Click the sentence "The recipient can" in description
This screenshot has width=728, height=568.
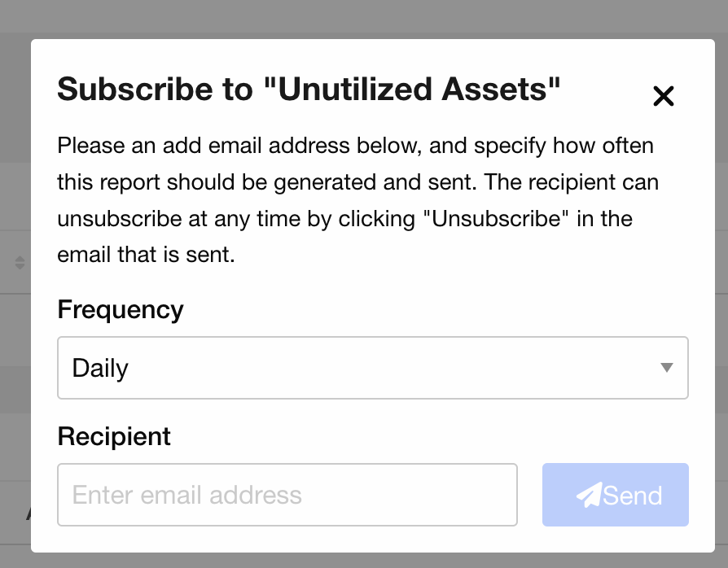[x=572, y=182]
